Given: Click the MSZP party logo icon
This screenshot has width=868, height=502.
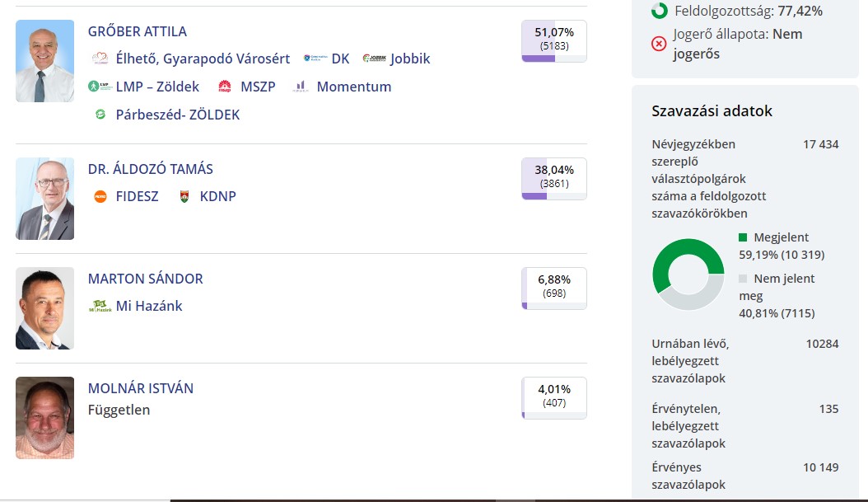Looking at the screenshot, I should point(224,87).
